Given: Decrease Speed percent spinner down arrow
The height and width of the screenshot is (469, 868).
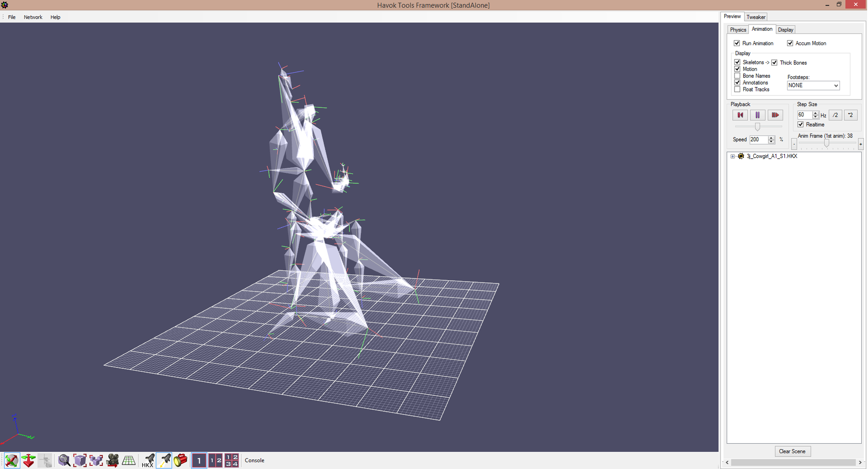Looking at the screenshot, I should [x=771, y=142].
